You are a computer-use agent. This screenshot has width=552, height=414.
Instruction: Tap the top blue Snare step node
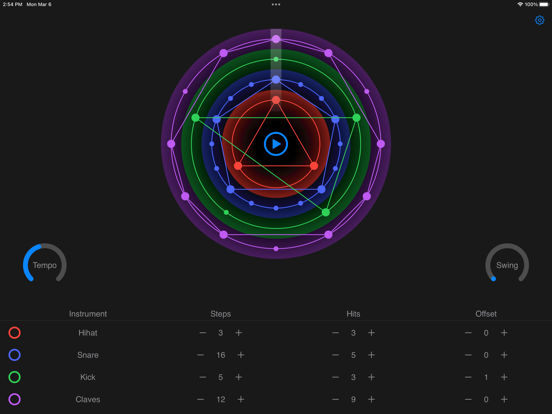coord(276,80)
